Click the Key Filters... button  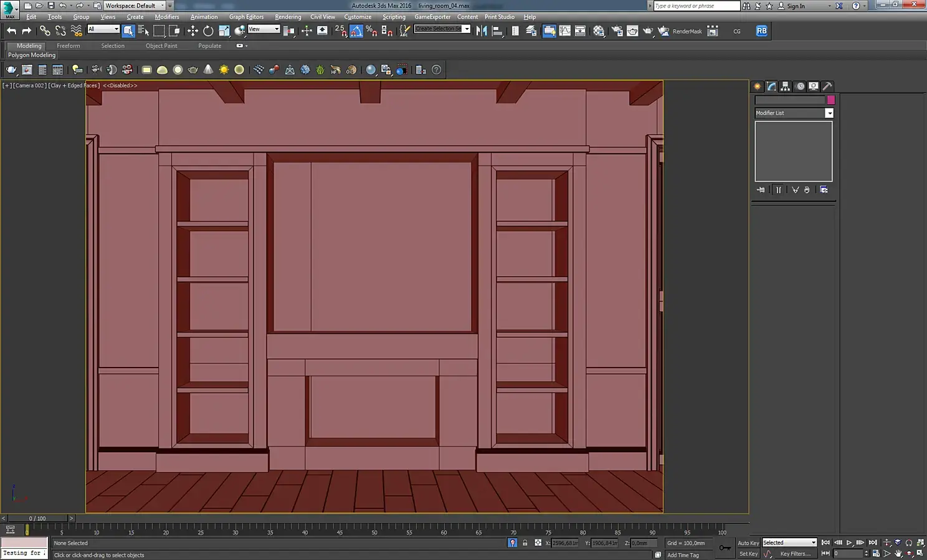point(796,553)
